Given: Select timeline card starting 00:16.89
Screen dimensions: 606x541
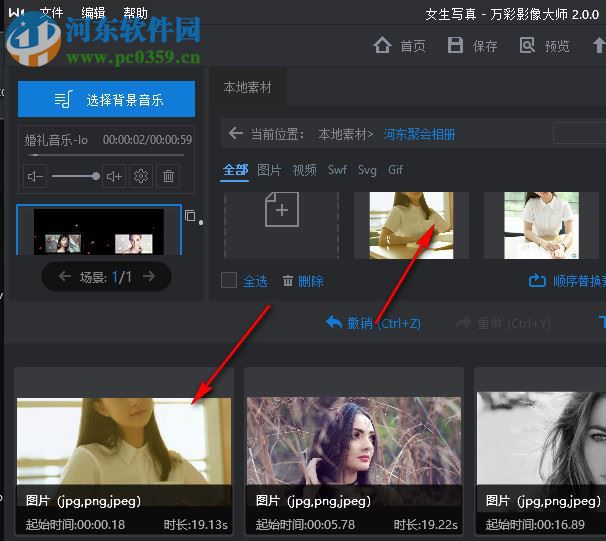Looking at the screenshot, I should click(540, 451).
